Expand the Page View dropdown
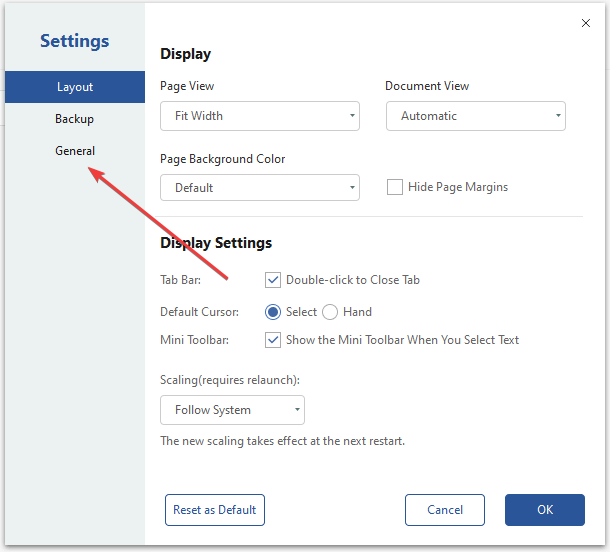The height and width of the screenshot is (552, 610). pyautogui.click(x=259, y=116)
